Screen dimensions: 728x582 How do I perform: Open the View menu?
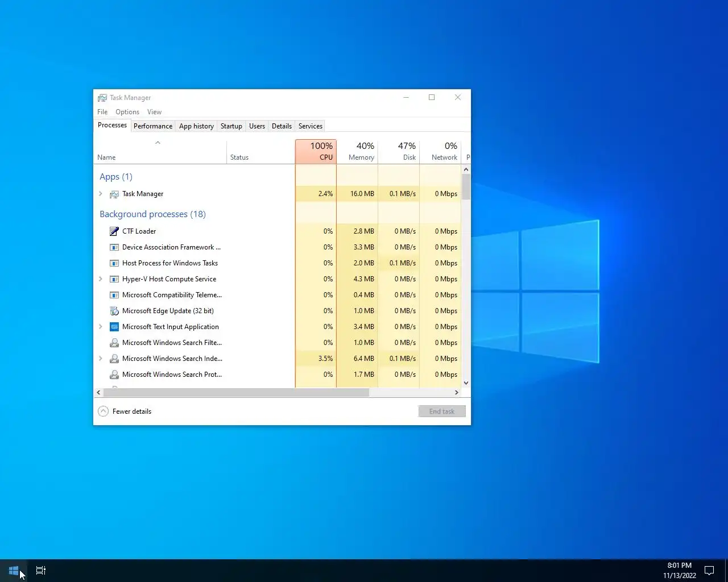(154, 112)
